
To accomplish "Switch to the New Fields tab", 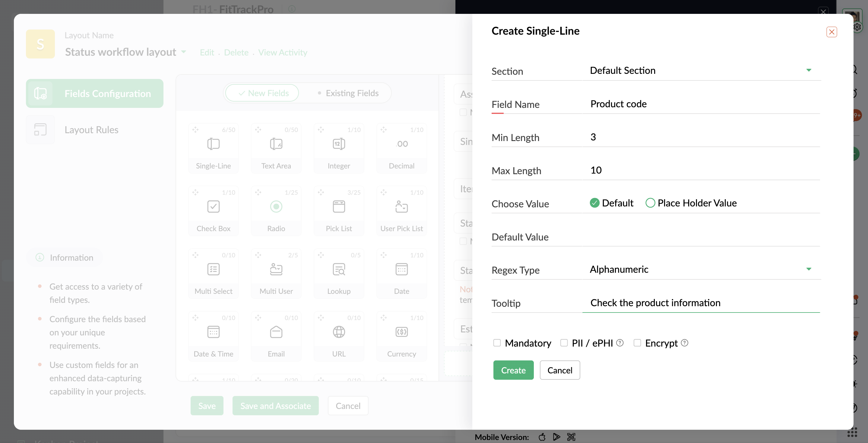I will pyautogui.click(x=262, y=93).
